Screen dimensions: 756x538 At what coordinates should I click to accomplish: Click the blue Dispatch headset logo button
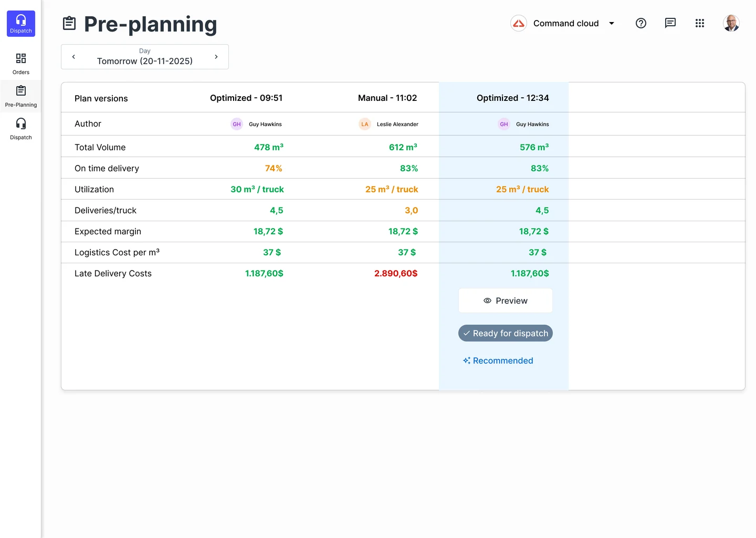tap(21, 24)
